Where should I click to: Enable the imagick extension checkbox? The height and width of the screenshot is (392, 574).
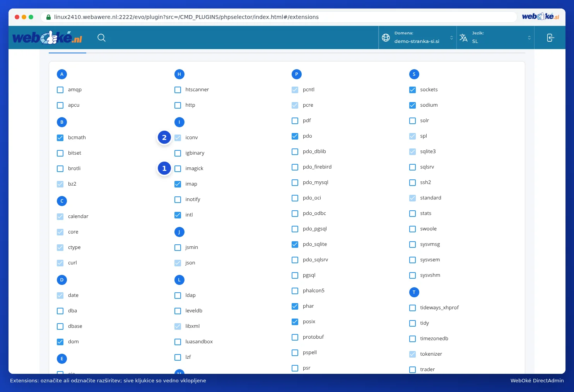[x=178, y=169]
